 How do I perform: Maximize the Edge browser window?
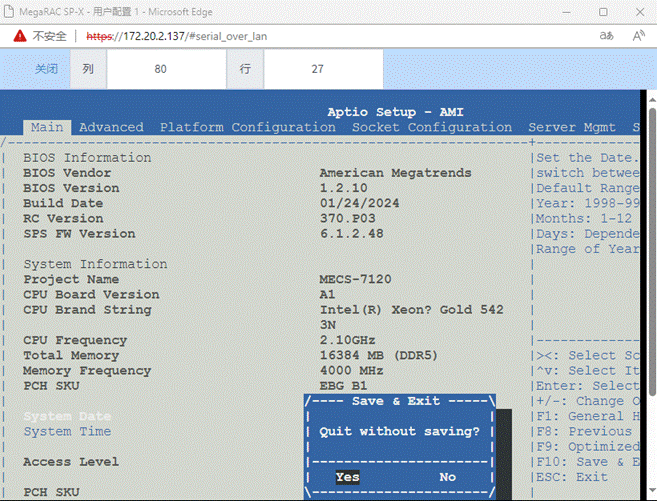pyautogui.click(x=602, y=11)
